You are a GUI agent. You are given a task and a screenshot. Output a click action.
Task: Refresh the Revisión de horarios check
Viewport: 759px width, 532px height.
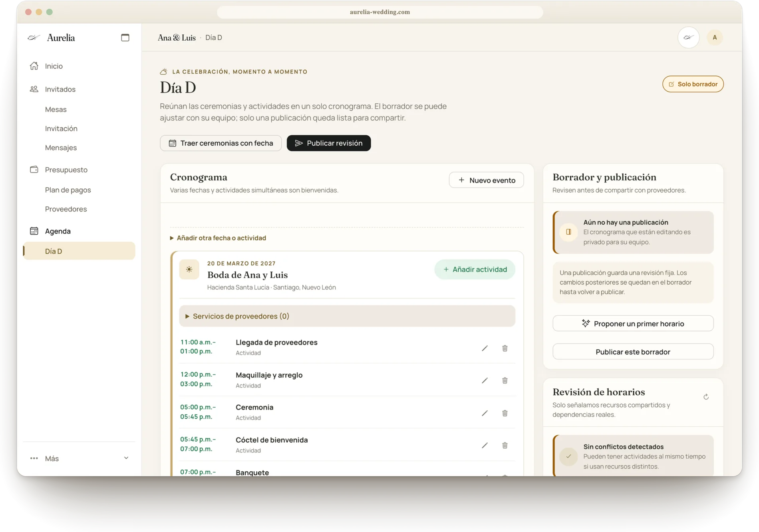pos(706,397)
